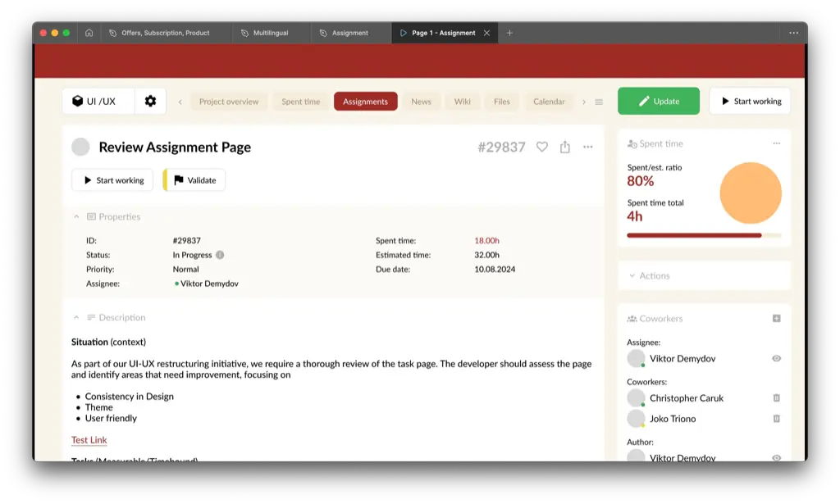Image resolution: width=840 pixels, height=504 pixels.
Task: Show Viktor Demydov's assignee details via eye icon
Action: click(775, 358)
